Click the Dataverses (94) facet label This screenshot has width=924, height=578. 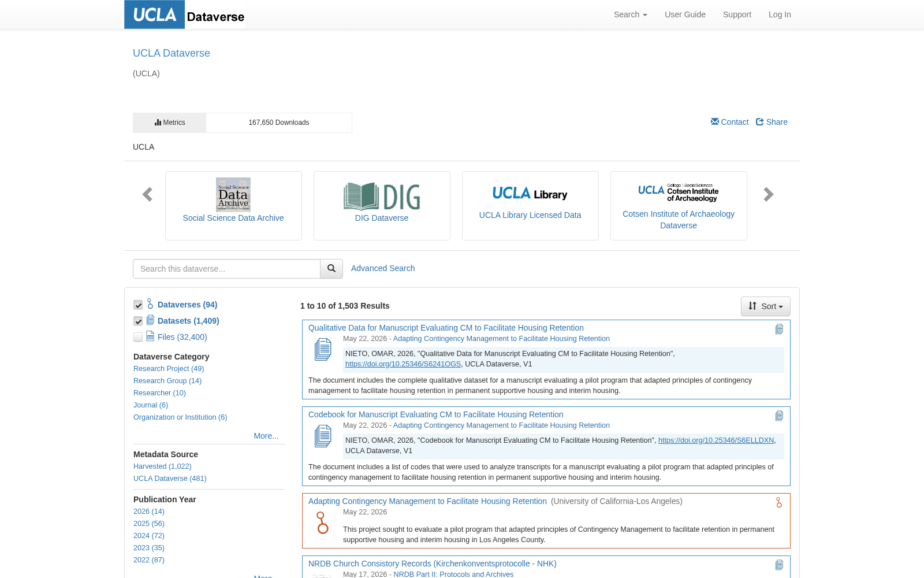tap(187, 305)
